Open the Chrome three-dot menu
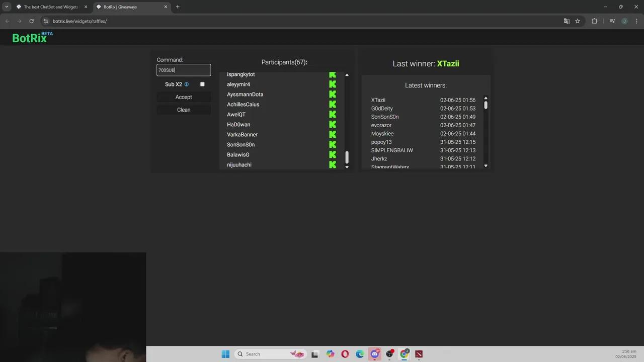The height and width of the screenshot is (362, 644). (x=635, y=21)
